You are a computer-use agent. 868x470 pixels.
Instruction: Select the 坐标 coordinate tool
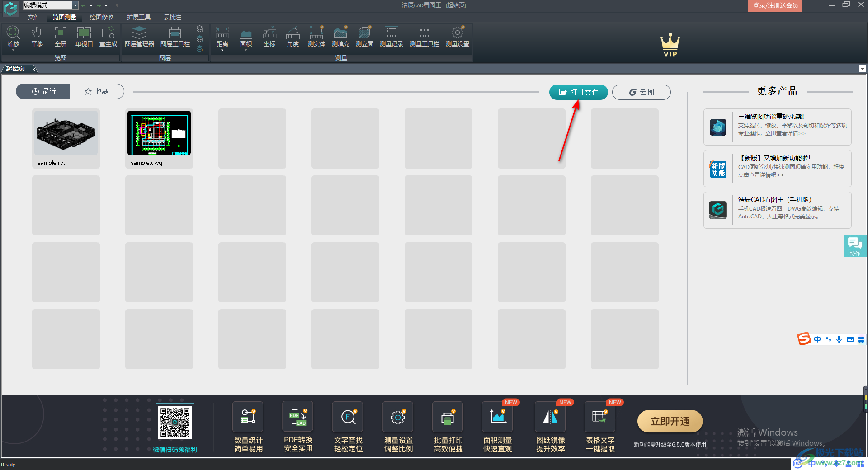coord(269,36)
